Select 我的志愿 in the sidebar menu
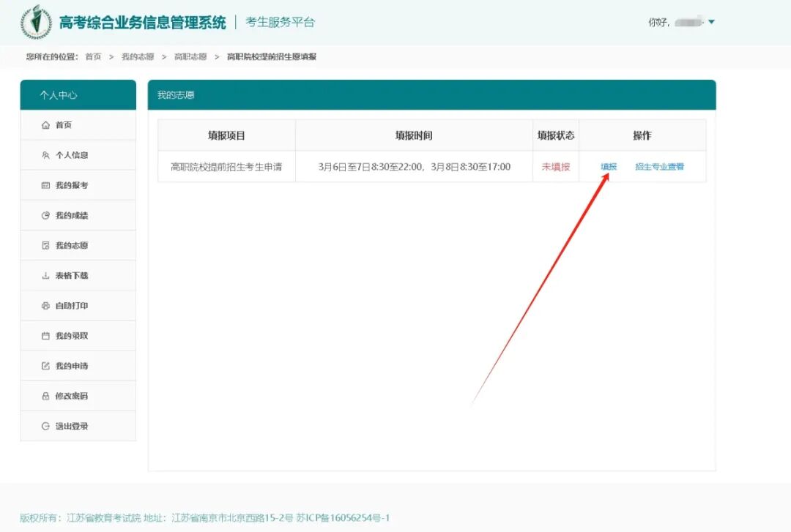Screen dimensions: 791x532 (78, 246)
